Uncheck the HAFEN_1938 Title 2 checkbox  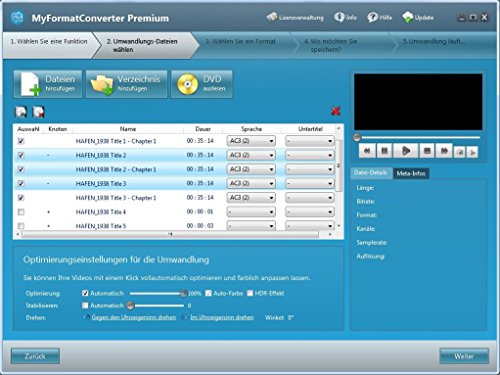pyautogui.click(x=21, y=155)
